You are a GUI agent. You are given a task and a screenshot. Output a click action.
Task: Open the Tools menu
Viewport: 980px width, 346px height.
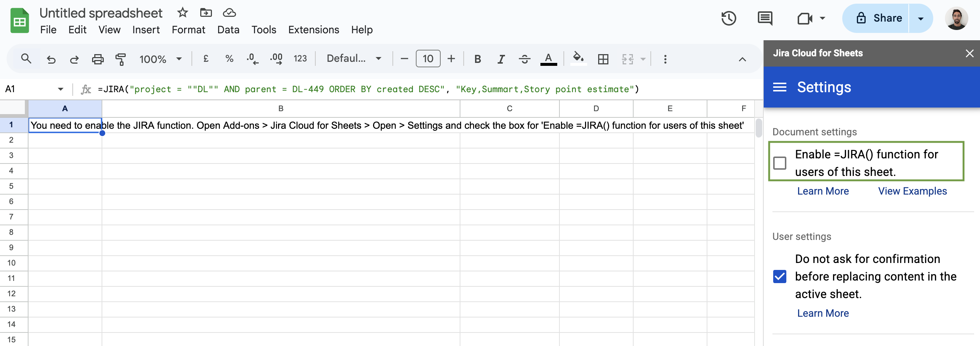pyautogui.click(x=264, y=30)
